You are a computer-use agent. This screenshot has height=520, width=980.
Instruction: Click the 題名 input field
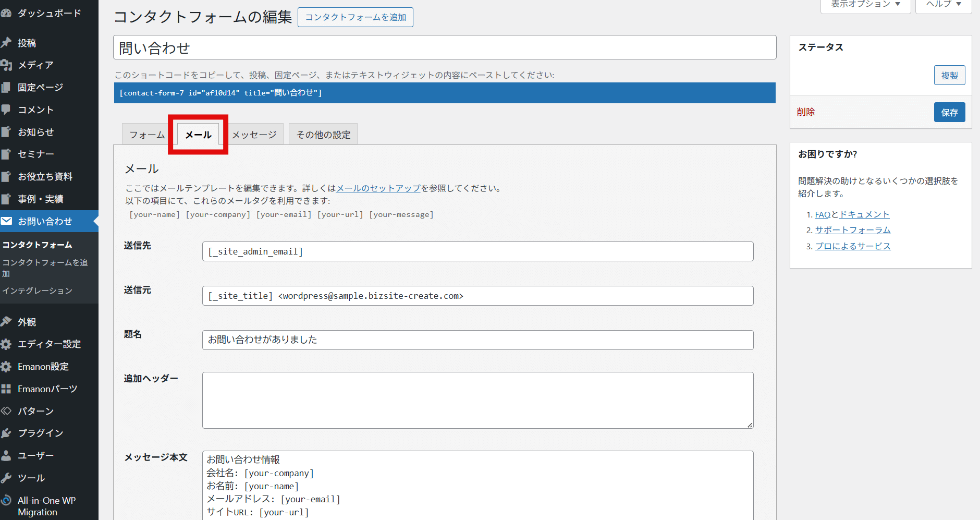click(x=477, y=340)
